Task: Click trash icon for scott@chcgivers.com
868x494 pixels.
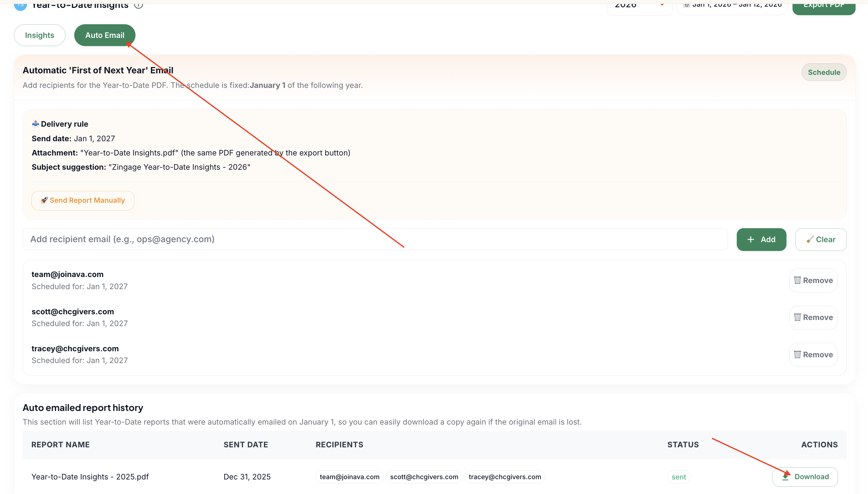Action: pos(797,318)
